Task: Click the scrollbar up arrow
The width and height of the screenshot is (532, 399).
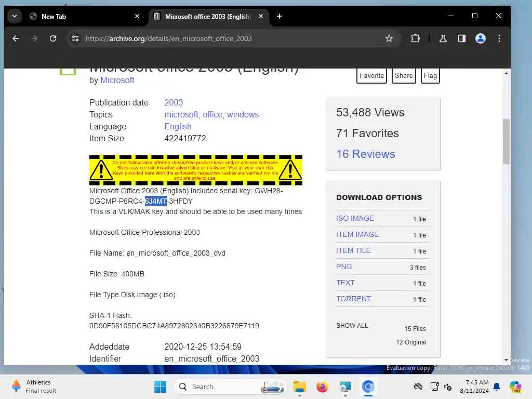Action: tap(506, 73)
